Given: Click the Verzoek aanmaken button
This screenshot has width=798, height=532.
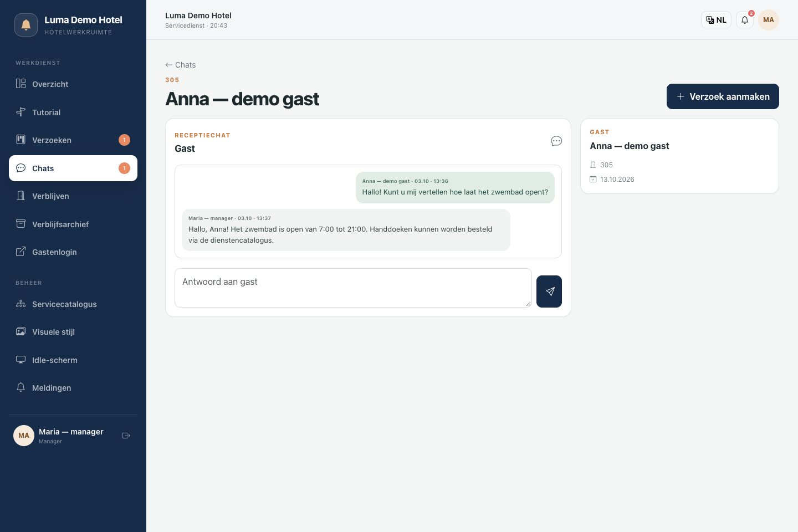Looking at the screenshot, I should pos(723,96).
